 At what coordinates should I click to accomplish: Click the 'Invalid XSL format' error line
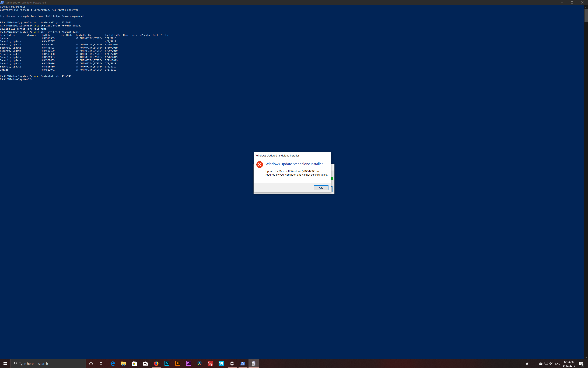click(24, 29)
